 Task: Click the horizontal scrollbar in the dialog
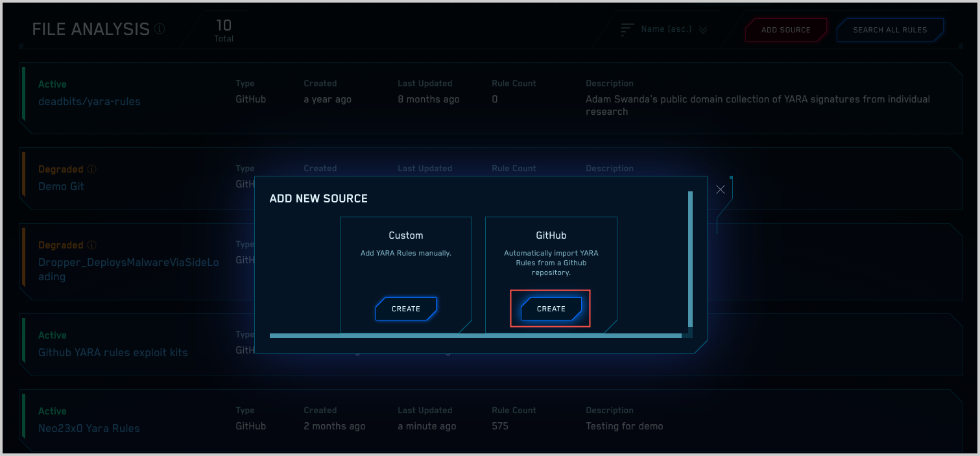point(475,335)
